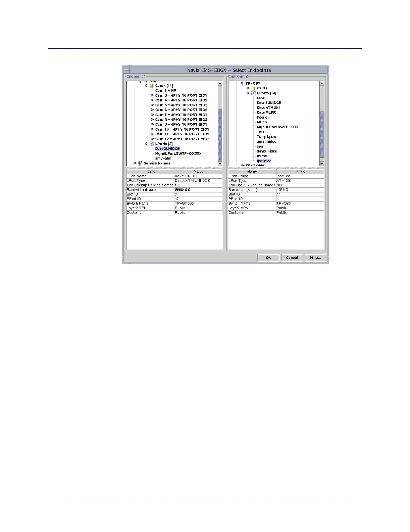410x532 pixels.
Task: Click the ATM CE LPort Type value
Action: [300, 181]
